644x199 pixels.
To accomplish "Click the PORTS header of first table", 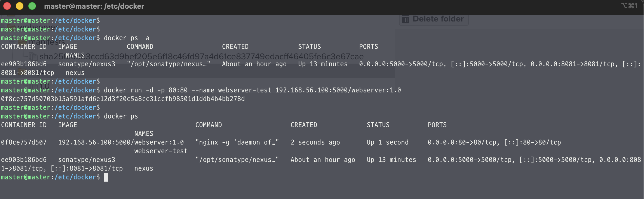I will pos(369,47).
